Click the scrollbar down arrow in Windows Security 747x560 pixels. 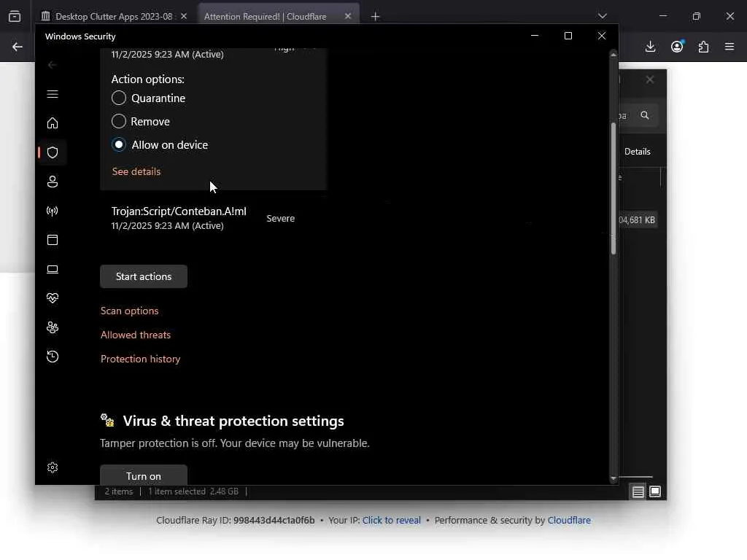click(x=613, y=478)
